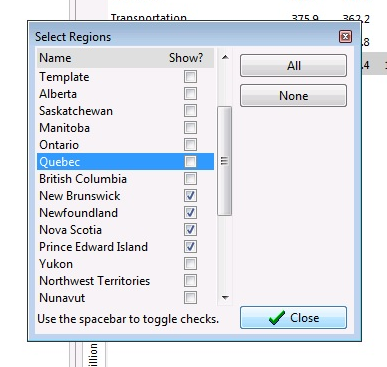
Task: Click the region list scrollbar thumb
Action: pos(224,161)
